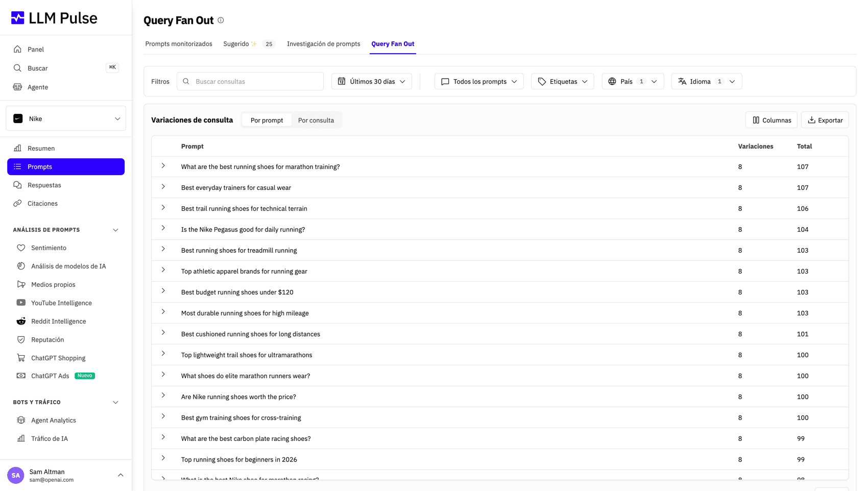Collapse the Análisis de Prompts section

pyautogui.click(x=115, y=230)
